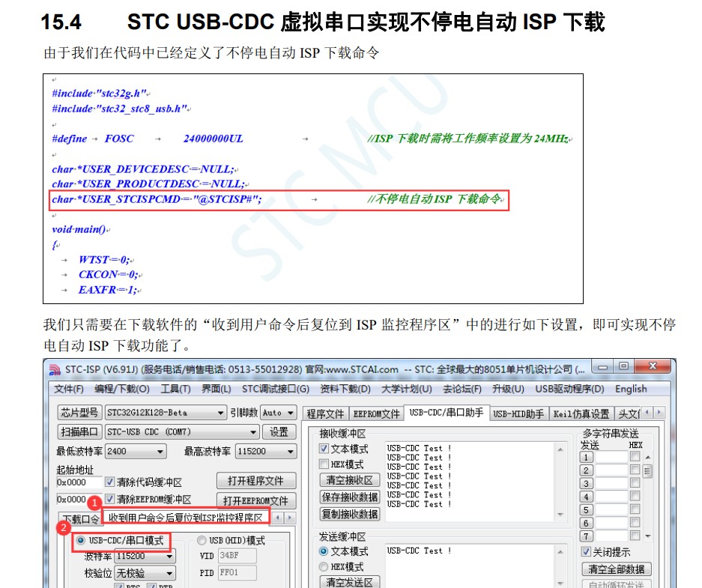Image resolution: width=702 pixels, height=588 pixels.
Task: Switch to 程序文件 tab
Action: click(x=325, y=414)
